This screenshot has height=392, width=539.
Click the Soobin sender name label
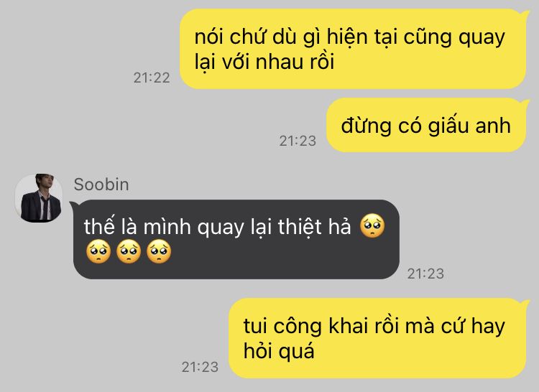coord(101,185)
